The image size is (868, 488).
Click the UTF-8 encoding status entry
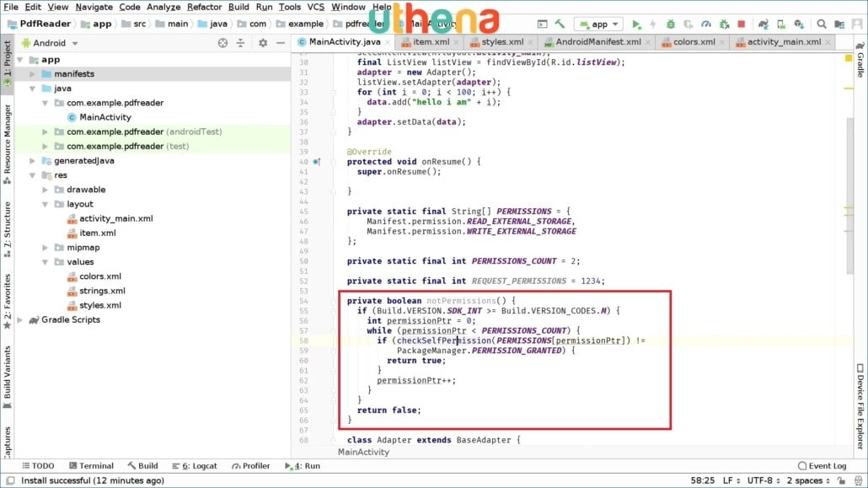tap(764, 480)
